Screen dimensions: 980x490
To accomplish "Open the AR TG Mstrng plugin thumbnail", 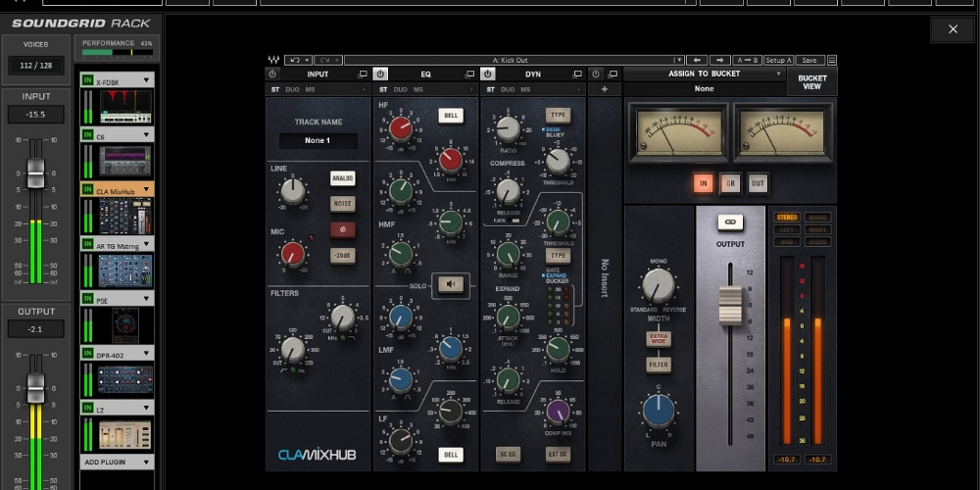I will click(125, 270).
